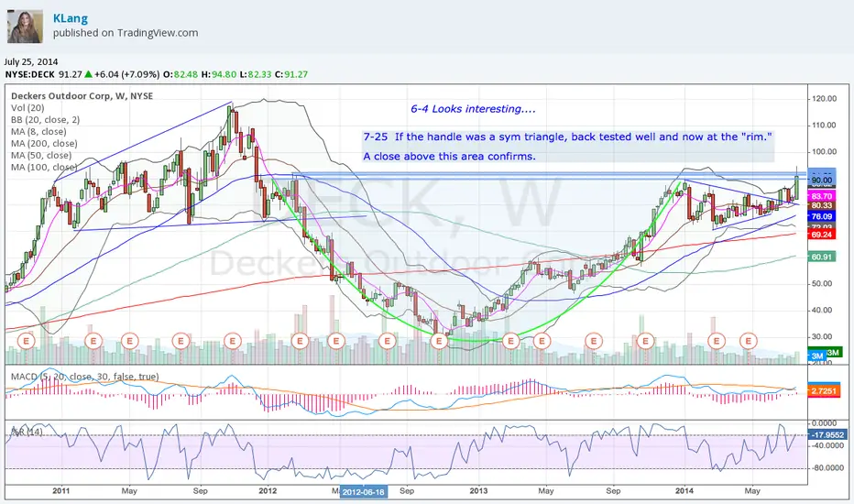Click the green 60.91 price label
The height and width of the screenshot is (504, 854).
pos(821,257)
